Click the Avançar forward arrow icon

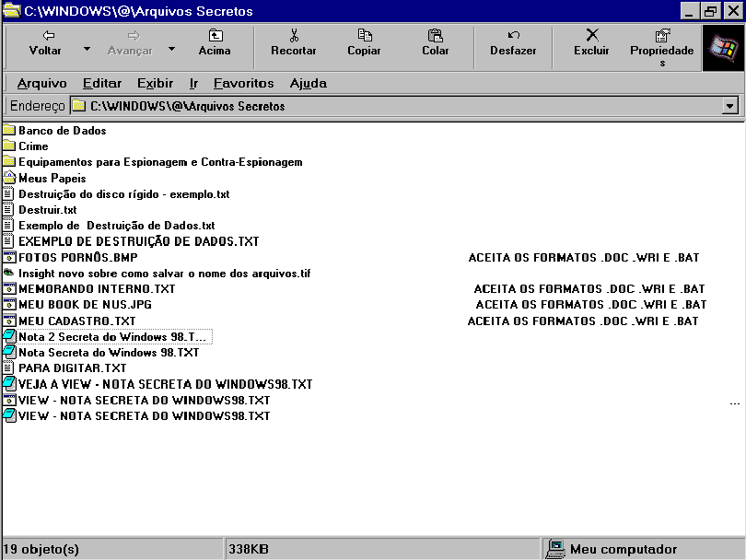[x=134, y=35]
